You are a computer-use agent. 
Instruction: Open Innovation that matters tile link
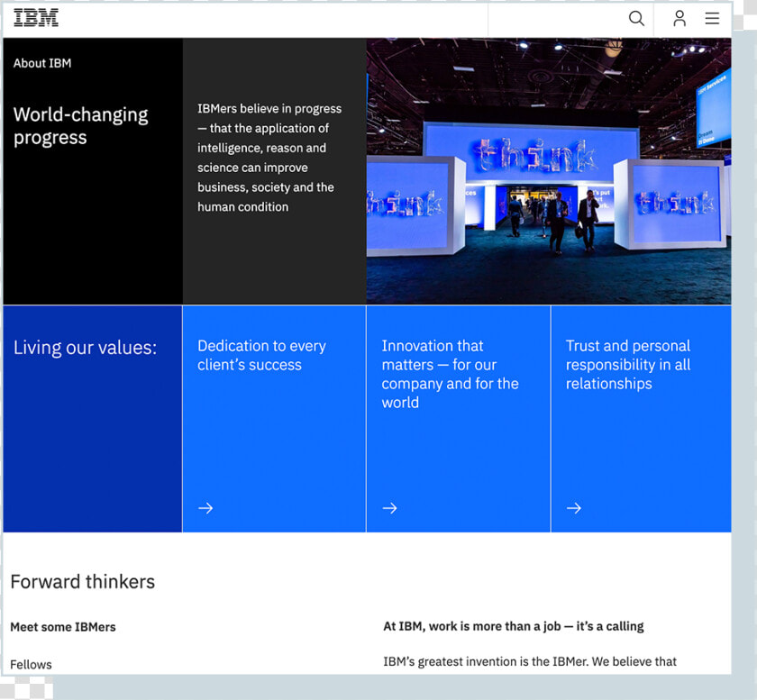pos(458,419)
